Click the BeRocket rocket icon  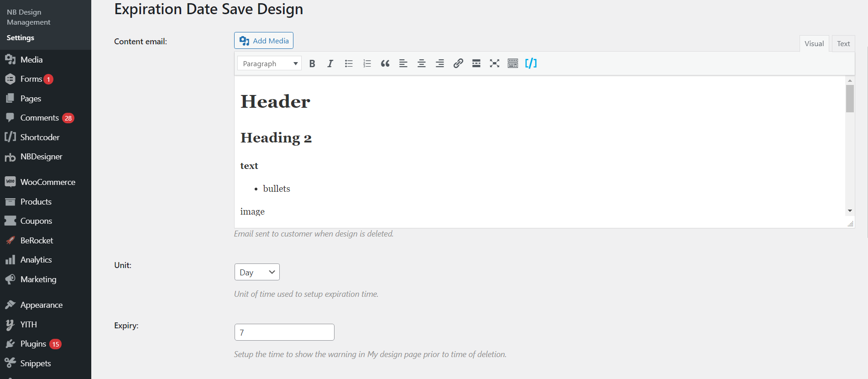click(x=10, y=240)
